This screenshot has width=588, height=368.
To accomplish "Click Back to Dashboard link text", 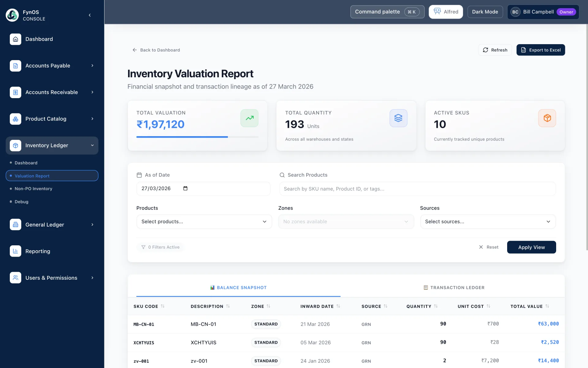I will [160, 50].
